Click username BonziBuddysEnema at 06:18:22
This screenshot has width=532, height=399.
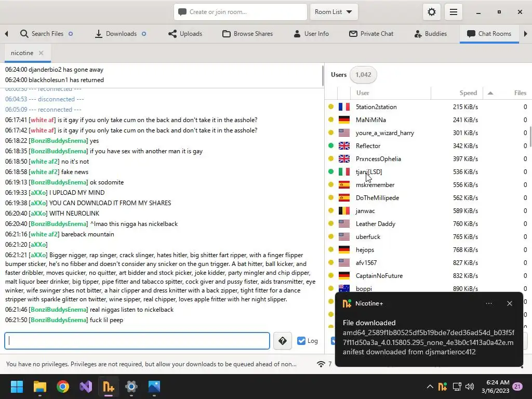(58, 141)
